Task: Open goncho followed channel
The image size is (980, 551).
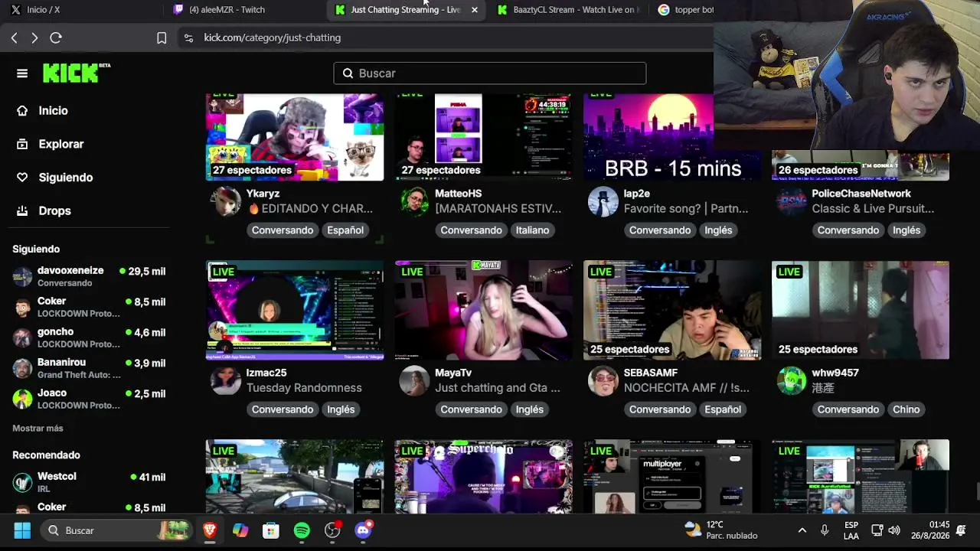Action: (x=89, y=337)
